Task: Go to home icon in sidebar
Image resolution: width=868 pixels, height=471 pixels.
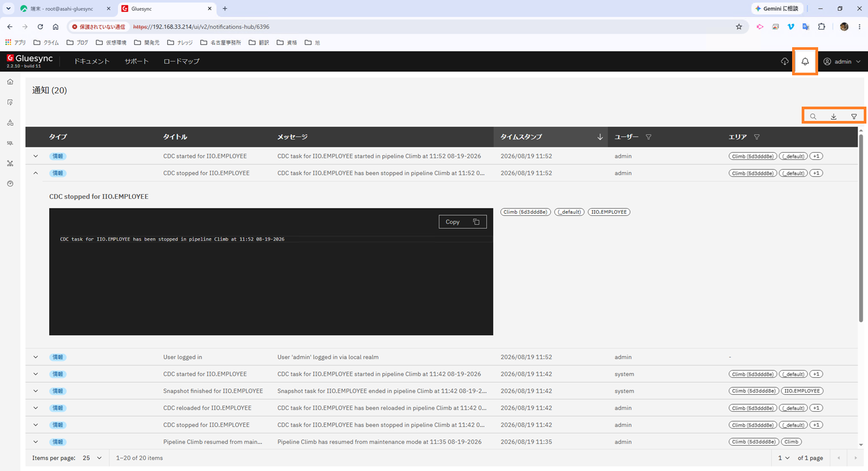Action: coord(10,82)
